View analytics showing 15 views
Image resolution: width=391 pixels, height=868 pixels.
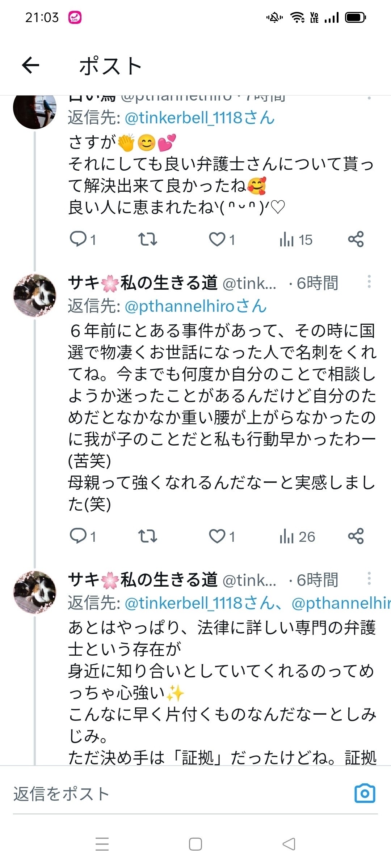coord(295,239)
